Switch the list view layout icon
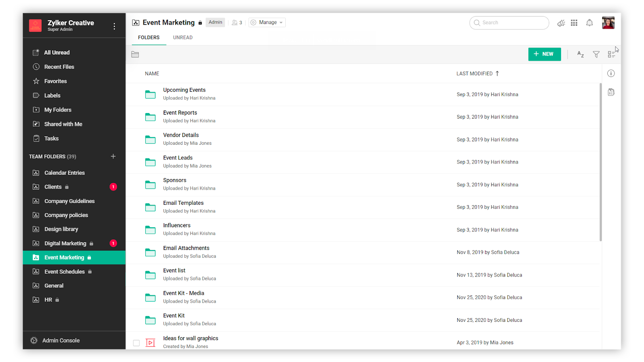The image size is (644, 362). pos(612,54)
